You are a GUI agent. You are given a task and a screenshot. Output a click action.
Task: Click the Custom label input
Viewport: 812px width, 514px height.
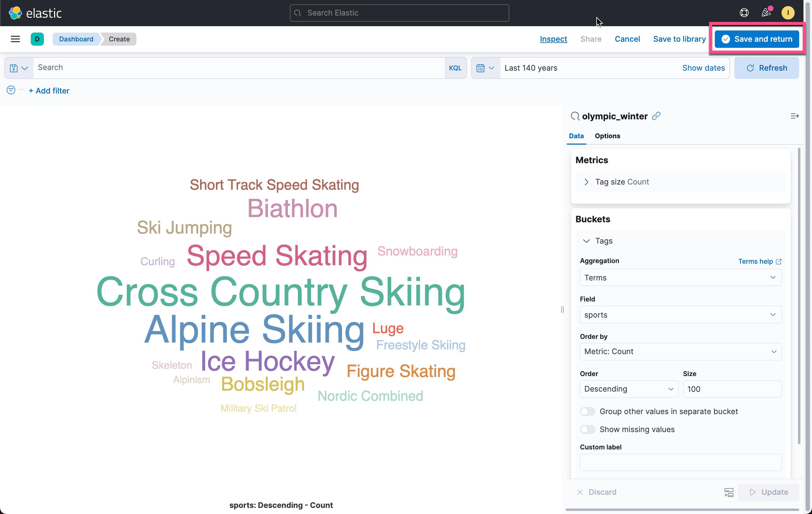(x=680, y=462)
